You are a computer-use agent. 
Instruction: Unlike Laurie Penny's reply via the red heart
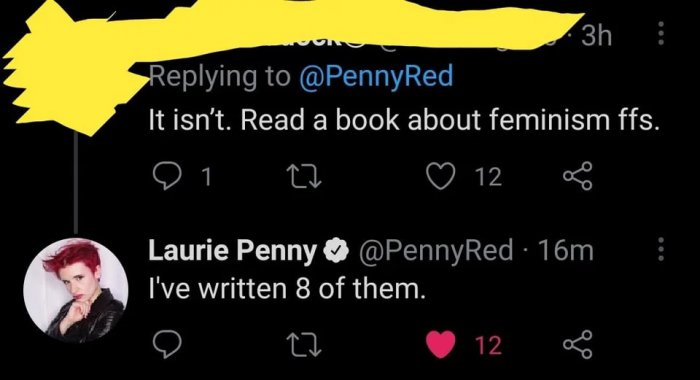pos(441,345)
